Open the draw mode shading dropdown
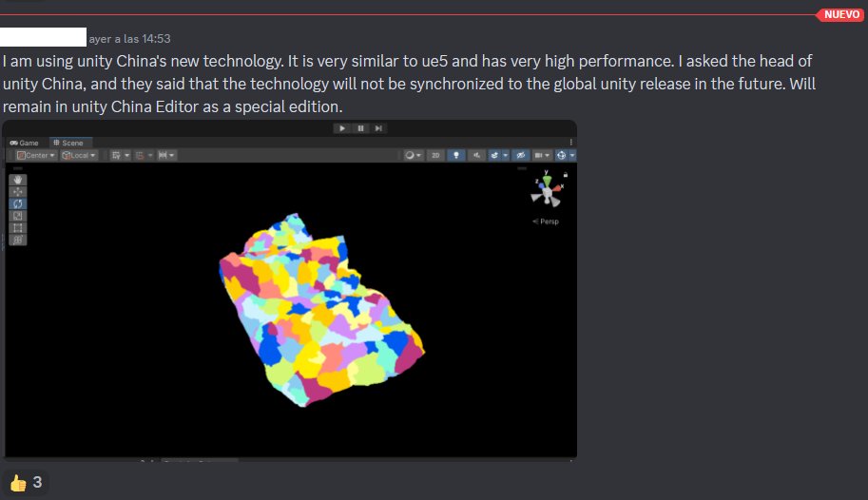868x500 pixels. coord(413,156)
